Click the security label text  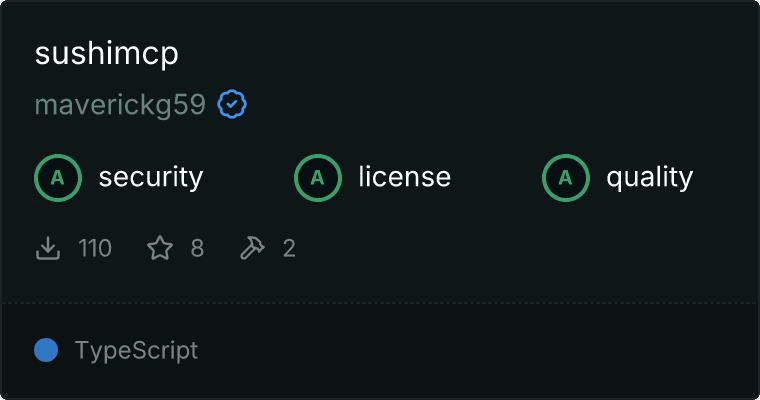[151, 177]
